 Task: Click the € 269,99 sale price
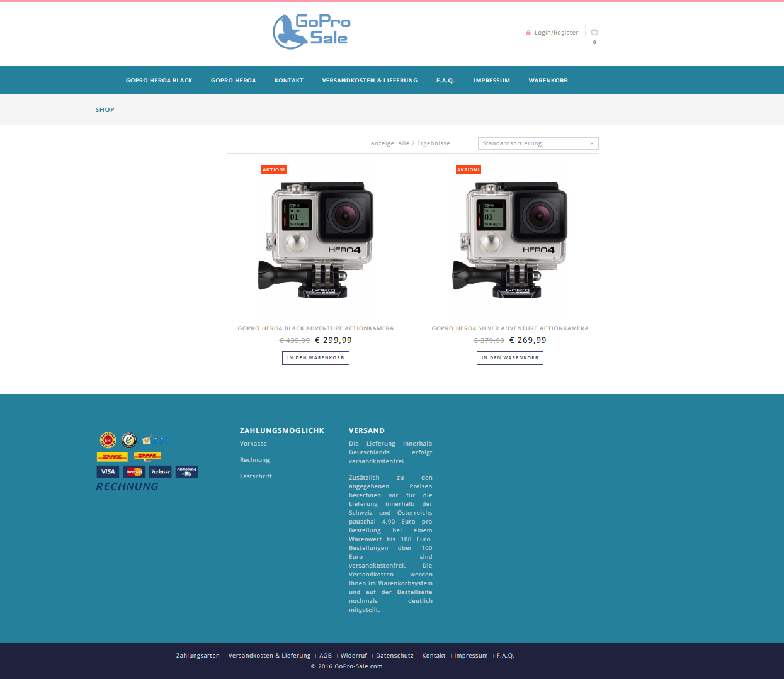(x=528, y=340)
